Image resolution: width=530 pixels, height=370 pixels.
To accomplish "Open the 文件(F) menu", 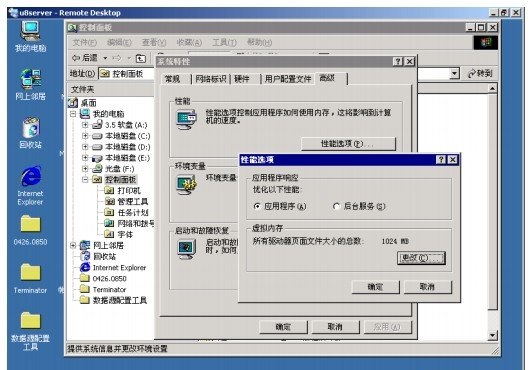I will point(85,43).
